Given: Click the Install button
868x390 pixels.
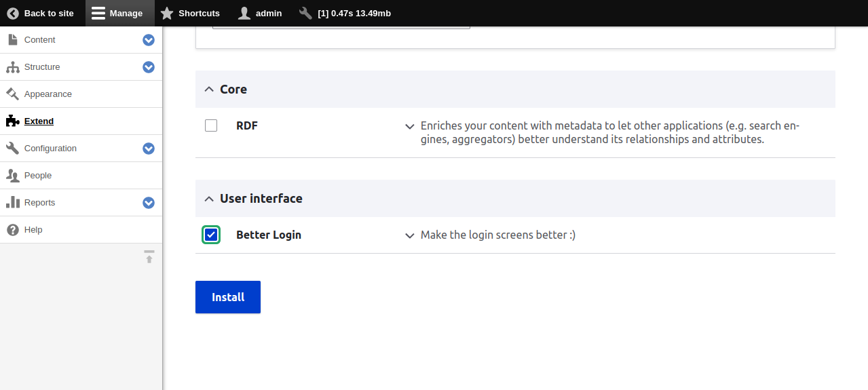Looking at the screenshot, I should coord(228,297).
